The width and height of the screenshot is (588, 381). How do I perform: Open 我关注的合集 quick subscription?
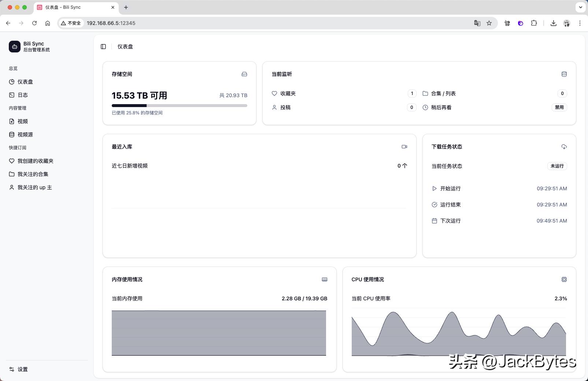(x=47, y=174)
